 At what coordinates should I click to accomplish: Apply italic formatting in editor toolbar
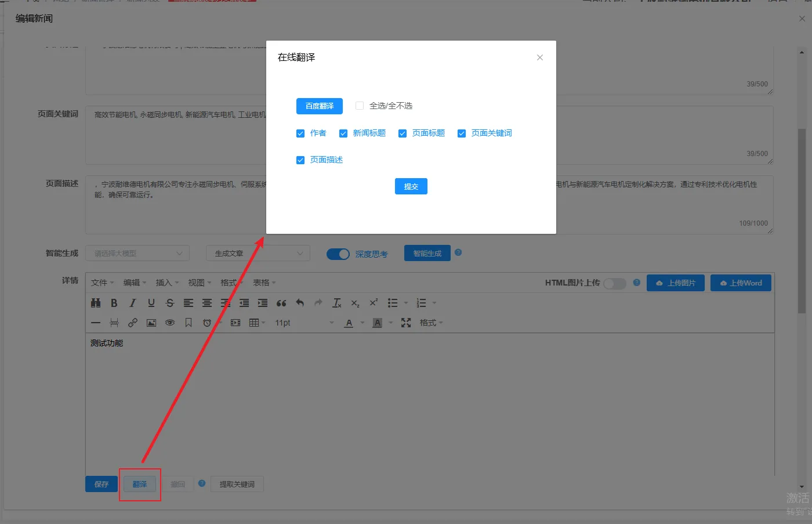(x=133, y=303)
